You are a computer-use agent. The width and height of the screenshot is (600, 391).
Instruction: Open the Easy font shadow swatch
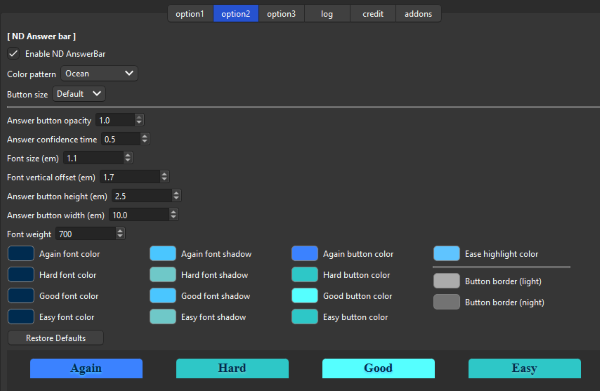tap(163, 317)
